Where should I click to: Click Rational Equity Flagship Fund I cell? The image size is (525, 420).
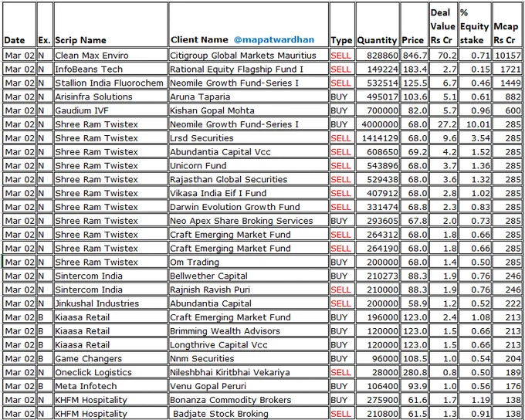coord(249,69)
